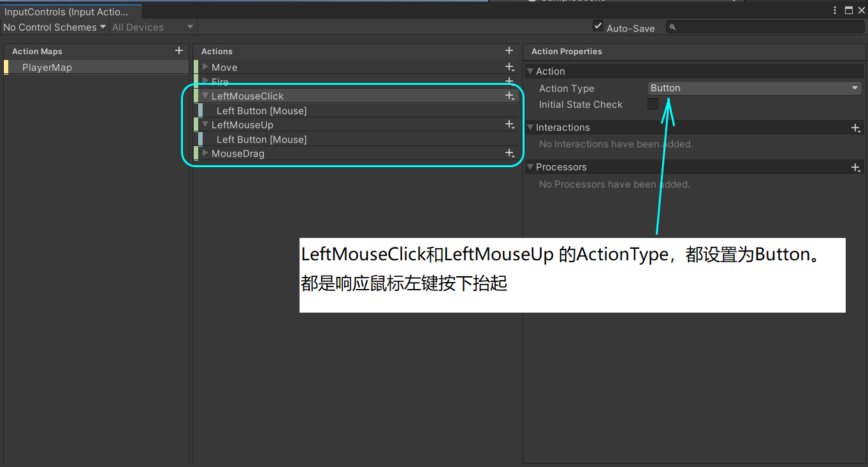Collapse the Interactions section
This screenshot has width=868, height=467.
click(x=530, y=127)
